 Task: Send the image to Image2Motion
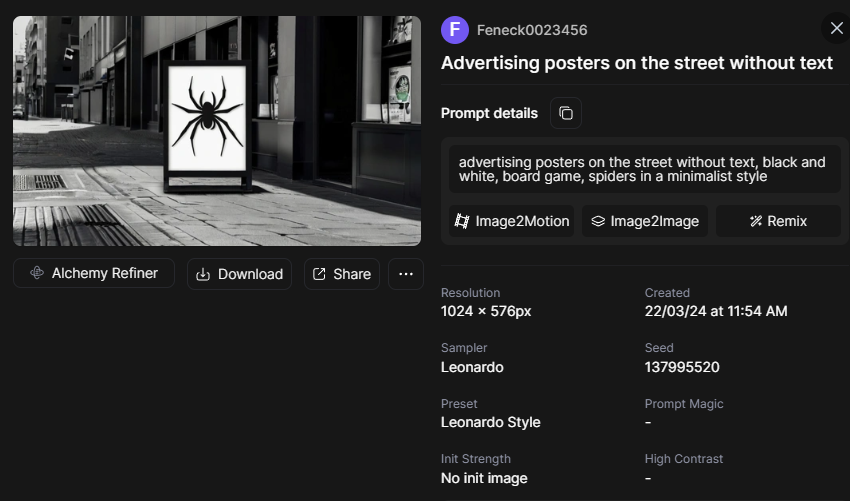pyautogui.click(x=512, y=221)
